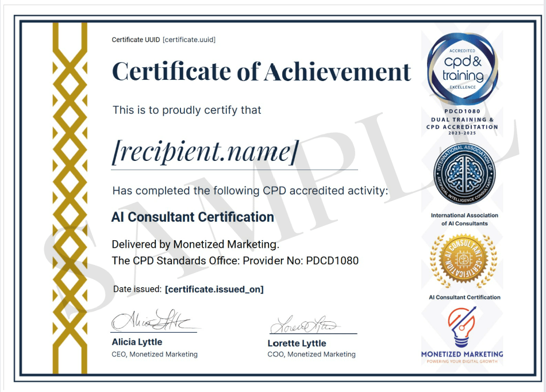The height and width of the screenshot is (392, 546).
Task: Click 'International Association of AI Consultants' caption
Action: pos(464,220)
